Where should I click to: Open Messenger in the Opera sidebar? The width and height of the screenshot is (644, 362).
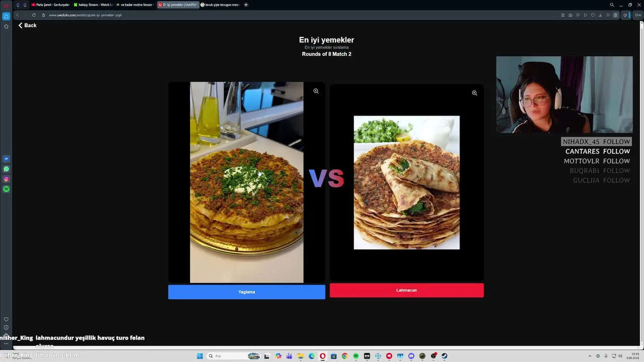(6, 159)
